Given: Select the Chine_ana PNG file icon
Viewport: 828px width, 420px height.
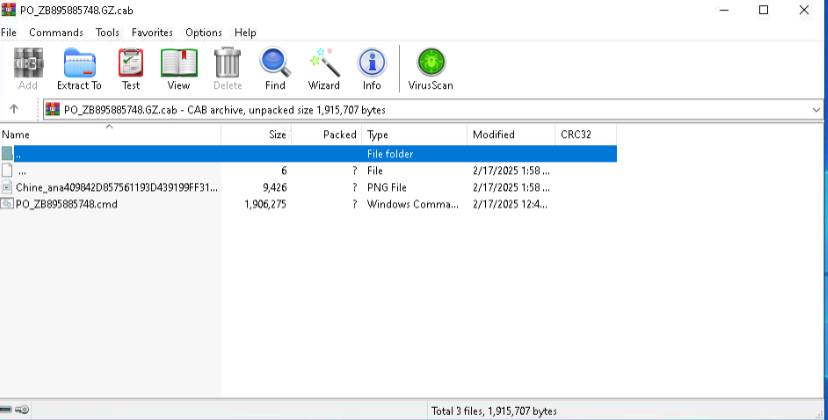Looking at the screenshot, I should click(x=7, y=187).
